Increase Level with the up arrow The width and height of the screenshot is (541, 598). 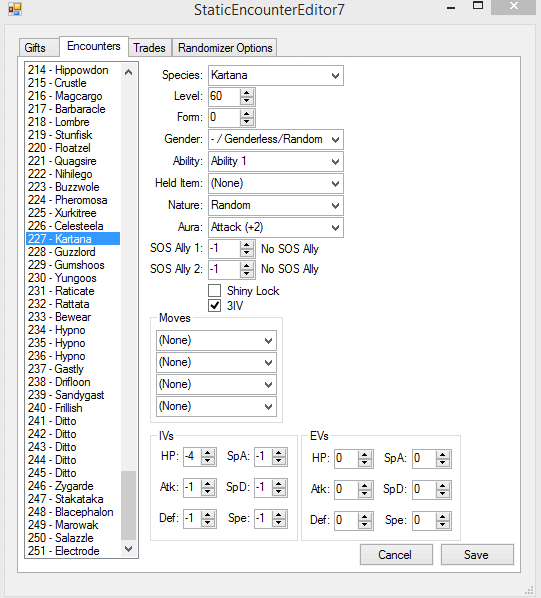[x=247, y=93]
